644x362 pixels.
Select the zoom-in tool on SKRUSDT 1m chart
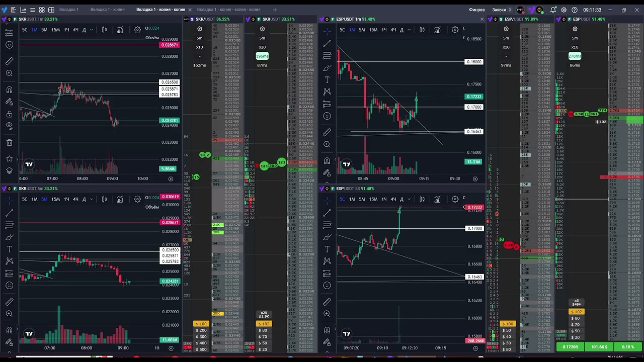pos(9,73)
